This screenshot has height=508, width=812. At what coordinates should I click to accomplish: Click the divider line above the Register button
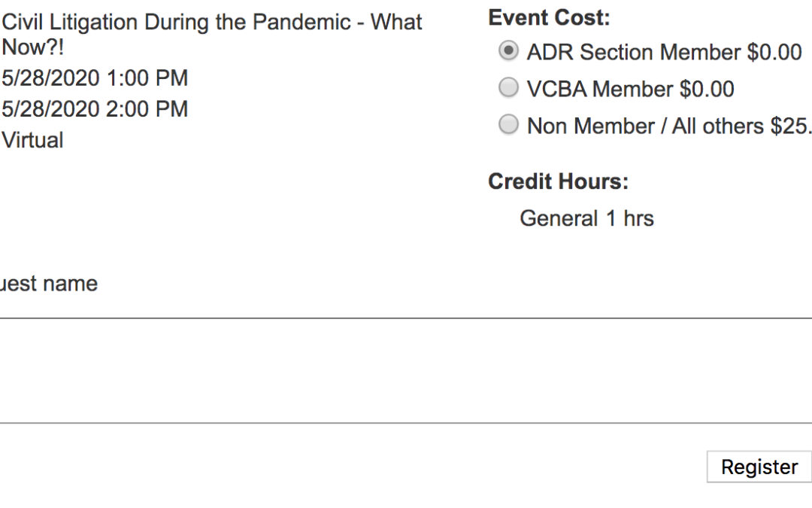click(x=406, y=423)
